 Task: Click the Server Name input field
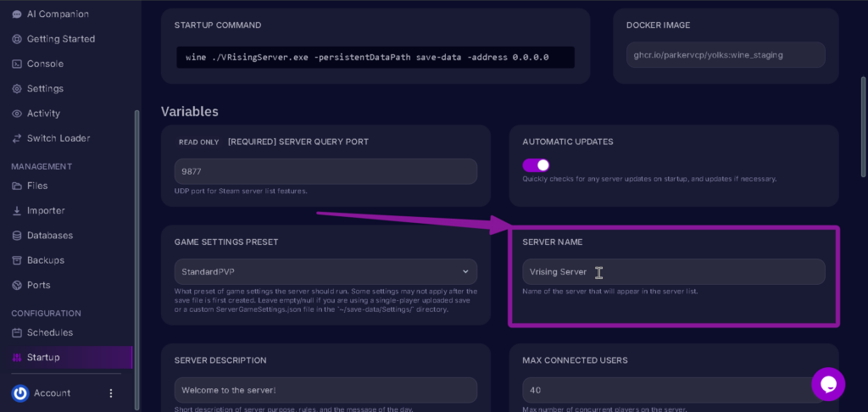(x=674, y=272)
